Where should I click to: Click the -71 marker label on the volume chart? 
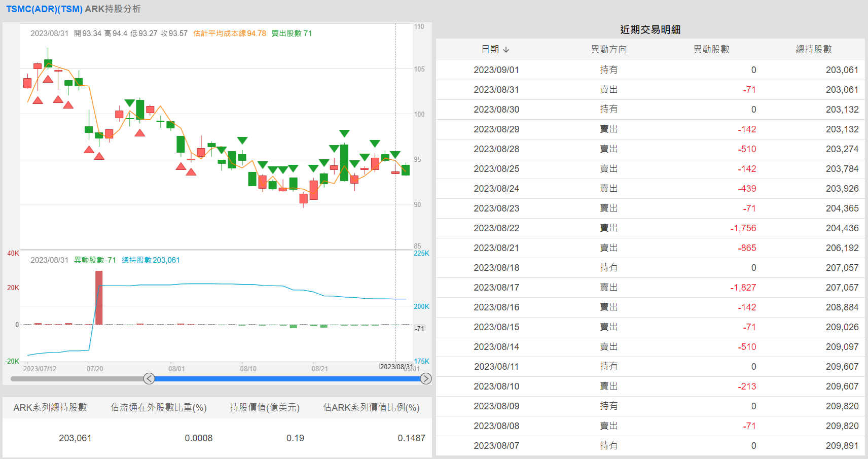click(419, 328)
